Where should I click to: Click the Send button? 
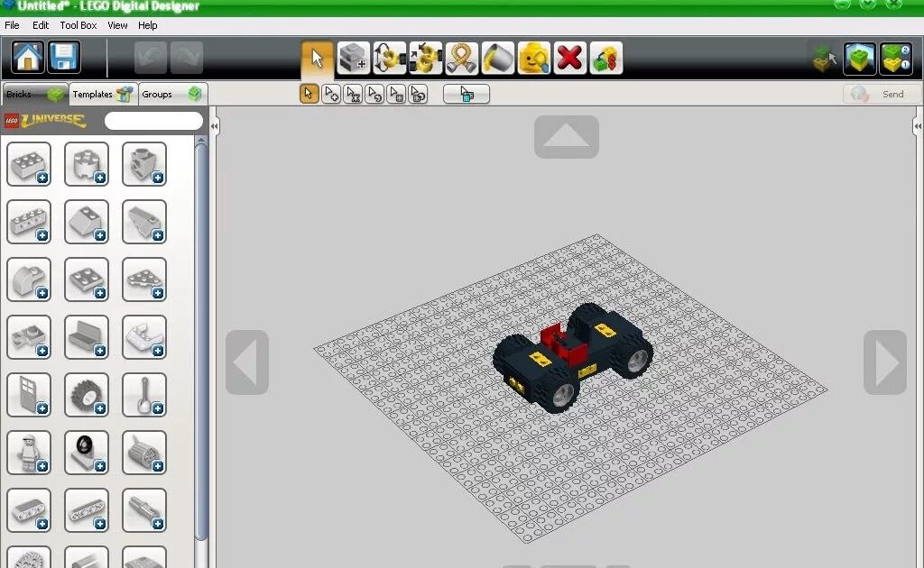(x=882, y=94)
